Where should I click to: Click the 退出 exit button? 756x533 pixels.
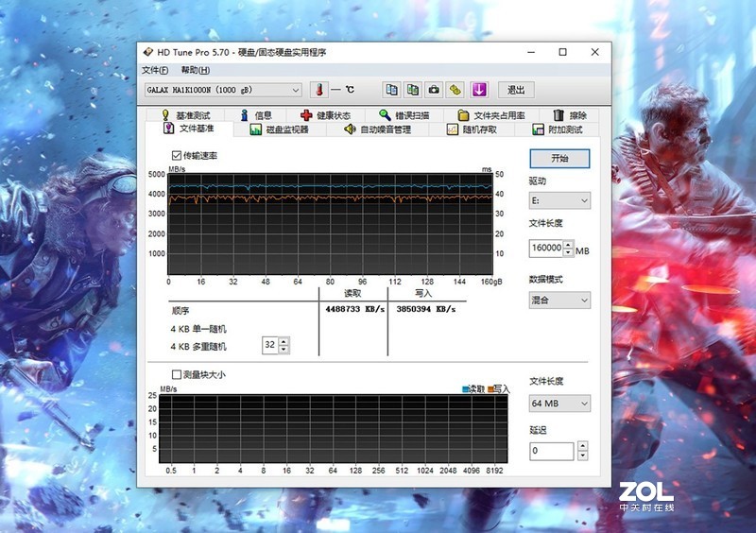coord(516,90)
